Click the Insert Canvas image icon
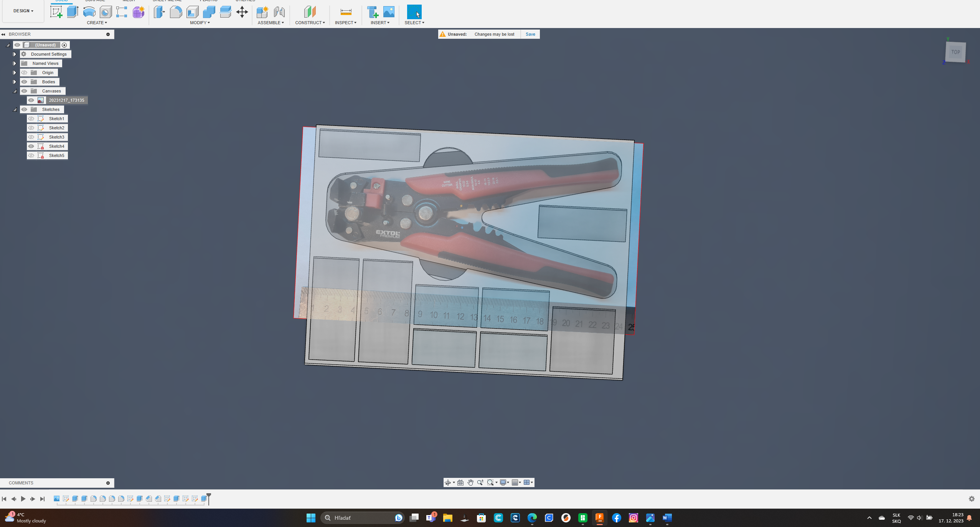 click(x=389, y=12)
